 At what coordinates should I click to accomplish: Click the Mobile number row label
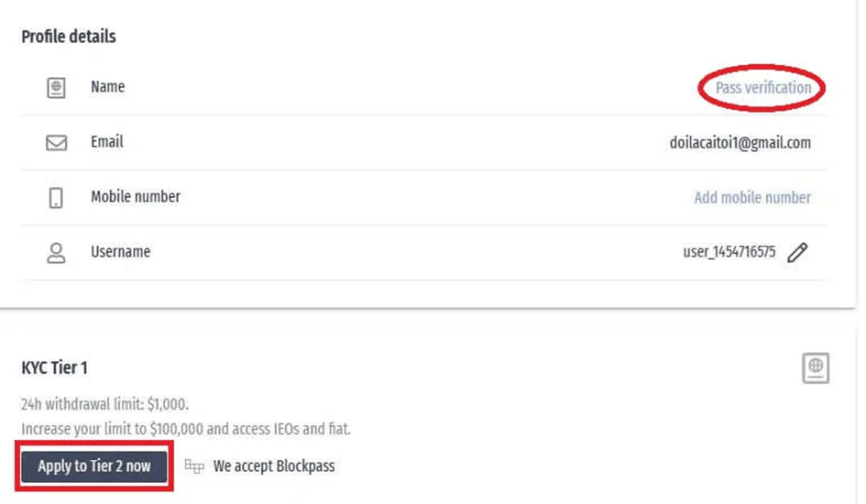pos(136,196)
